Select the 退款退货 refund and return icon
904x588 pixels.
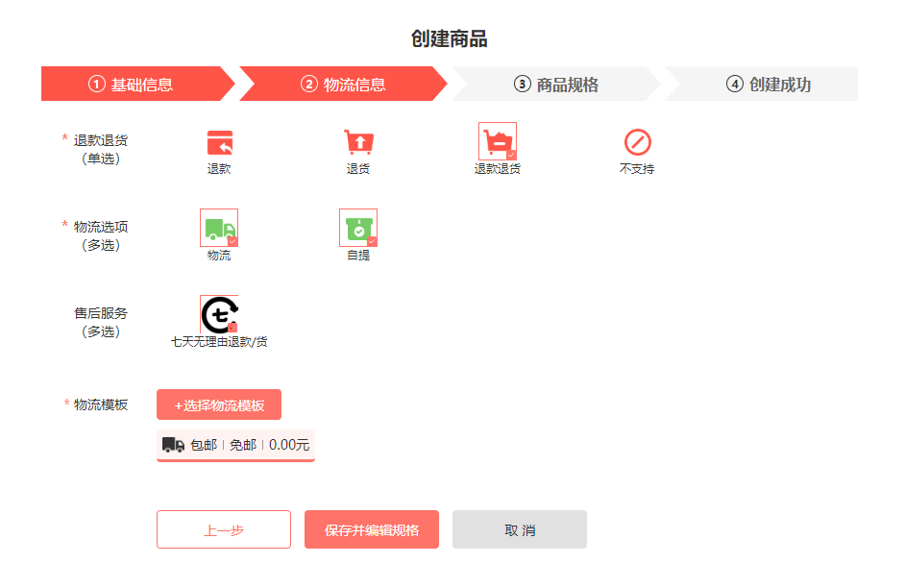[498, 141]
